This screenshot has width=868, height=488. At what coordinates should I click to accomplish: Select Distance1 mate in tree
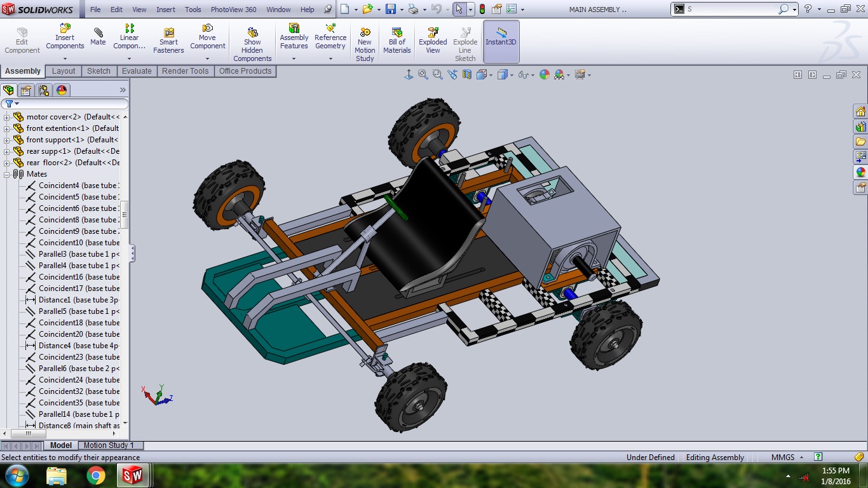72,300
